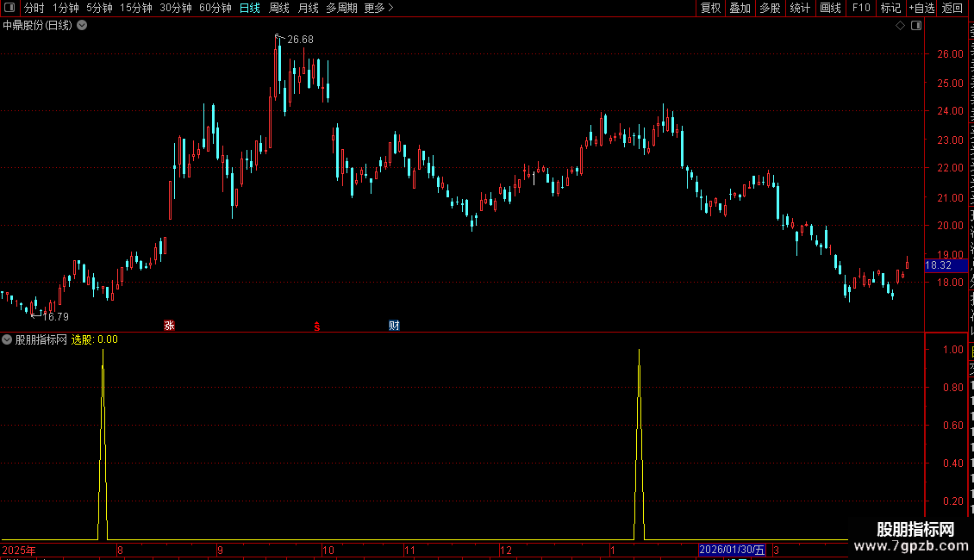The width and height of the screenshot is (974, 560).
Task: Select the 1分钟 period
Action: (x=66, y=8)
